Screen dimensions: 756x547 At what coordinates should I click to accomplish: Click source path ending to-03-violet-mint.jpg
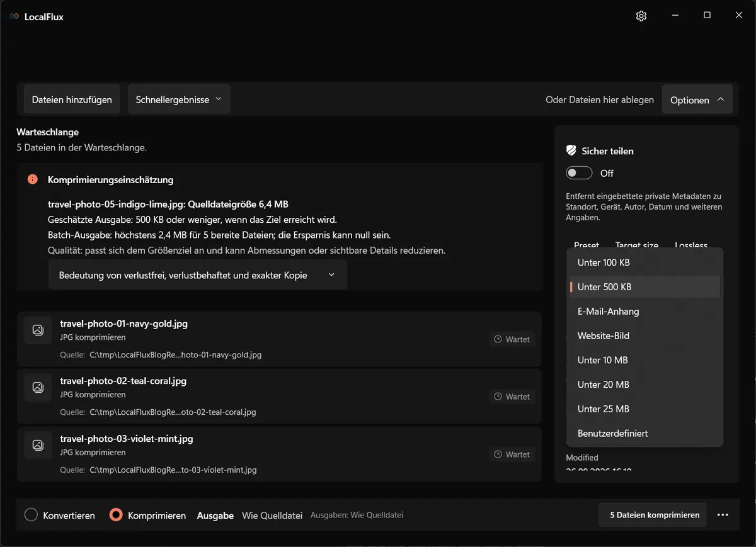(173, 470)
